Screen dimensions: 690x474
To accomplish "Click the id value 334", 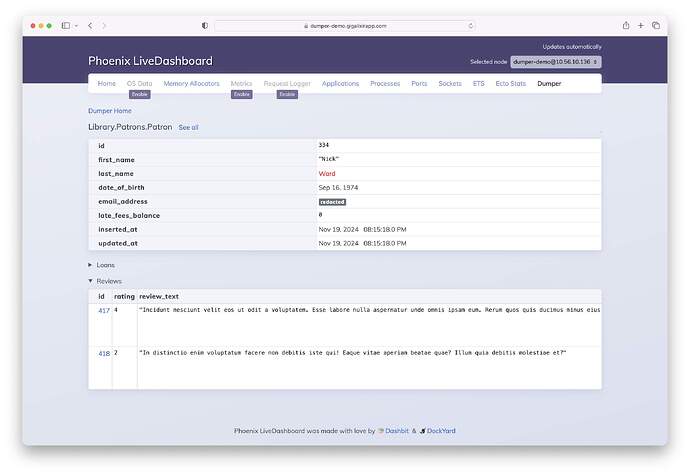I will click(x=323, y=145).
